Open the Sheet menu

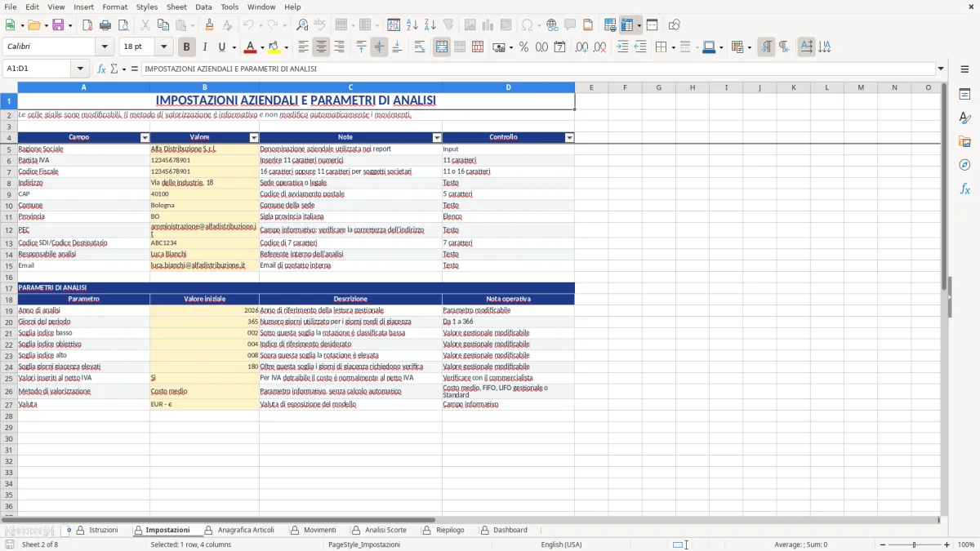click(x=176, y=7)
